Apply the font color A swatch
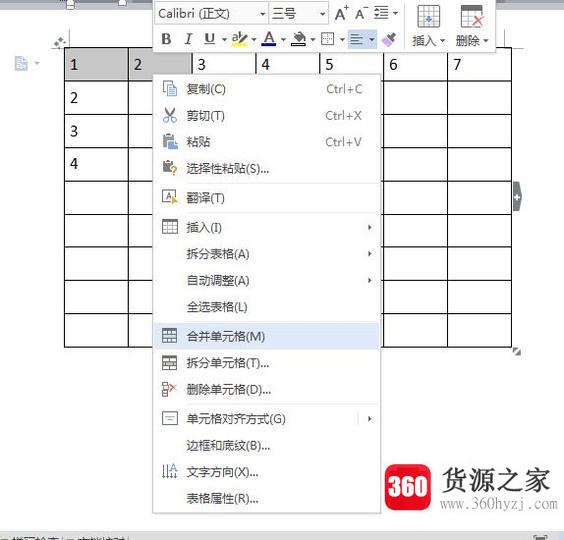 (x=269, y=39)
